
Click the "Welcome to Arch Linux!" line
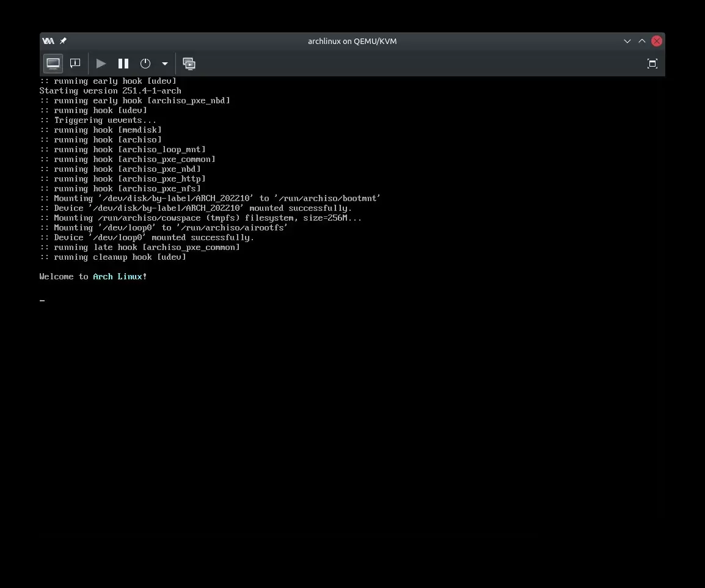93,277
